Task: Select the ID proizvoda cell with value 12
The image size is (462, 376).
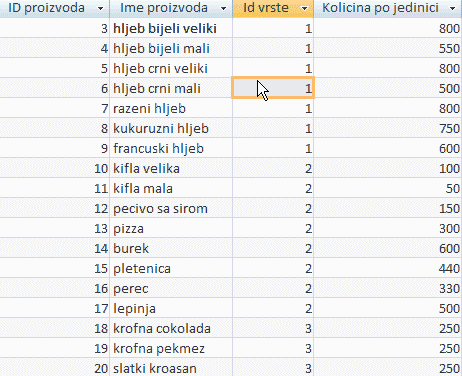Action: pos(54,208)
